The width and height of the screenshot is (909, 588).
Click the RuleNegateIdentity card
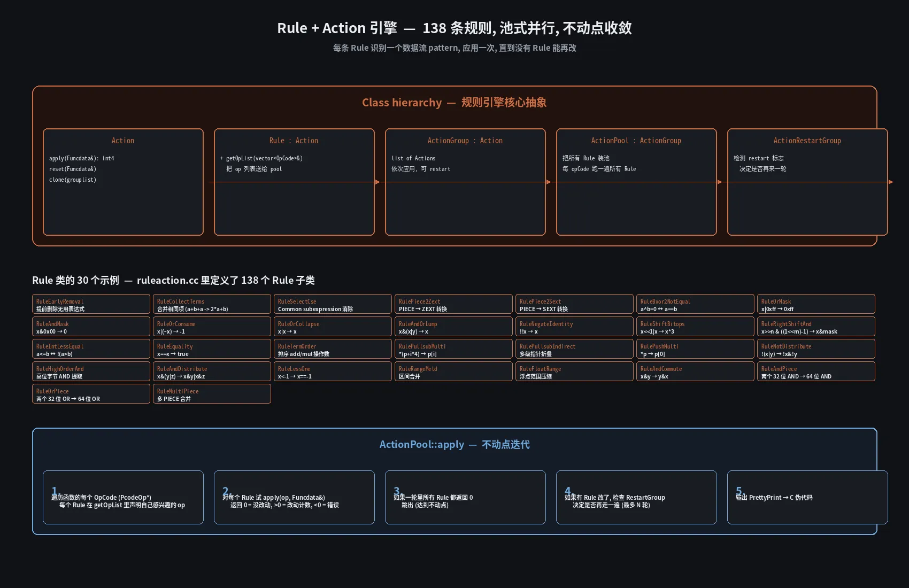(574, 327)
